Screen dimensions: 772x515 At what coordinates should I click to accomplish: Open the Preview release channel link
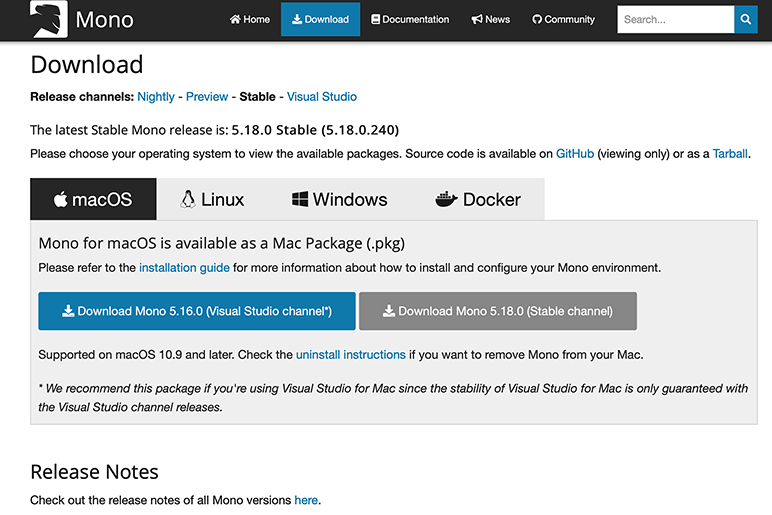point(207,97)
